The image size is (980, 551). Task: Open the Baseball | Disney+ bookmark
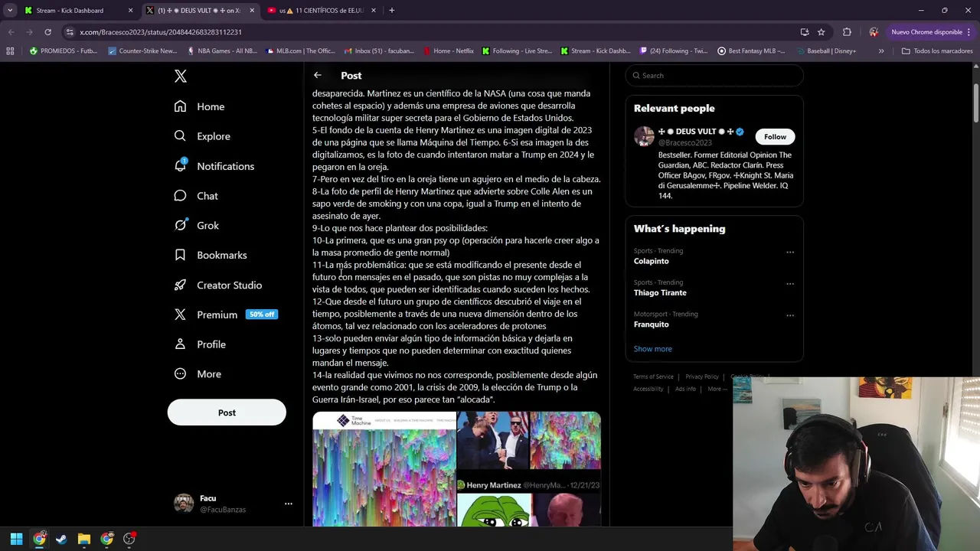point(826,51)
